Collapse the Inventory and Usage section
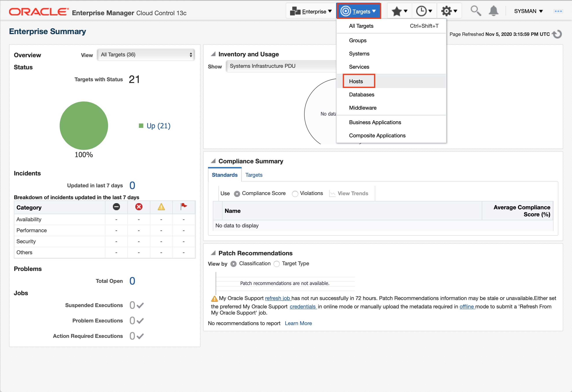572x392 pixels. point(213,54)
